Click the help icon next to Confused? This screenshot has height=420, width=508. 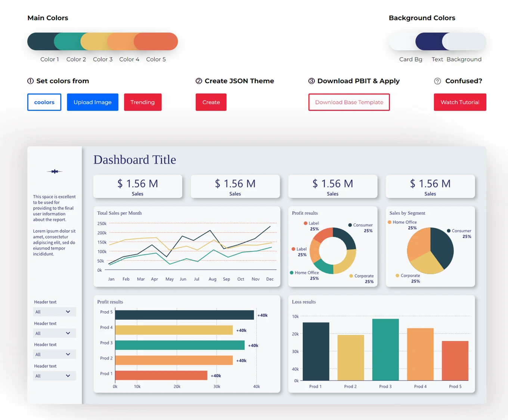pos(437,81)
